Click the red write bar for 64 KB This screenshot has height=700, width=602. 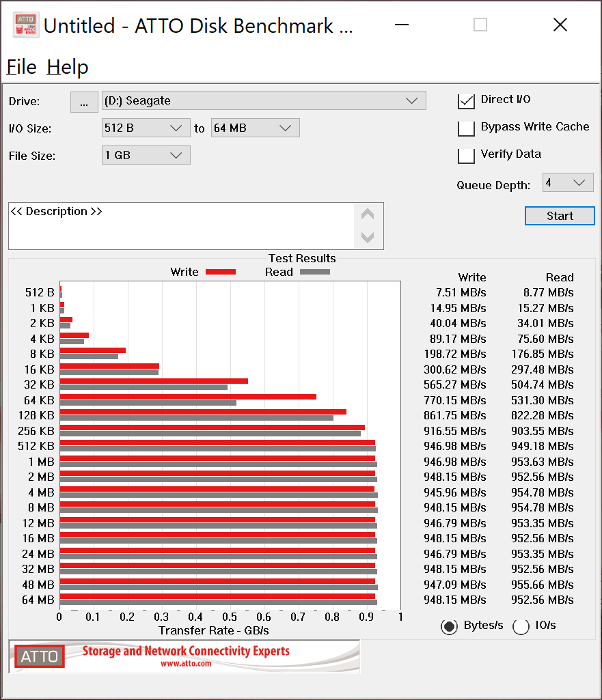coord(188,397)
